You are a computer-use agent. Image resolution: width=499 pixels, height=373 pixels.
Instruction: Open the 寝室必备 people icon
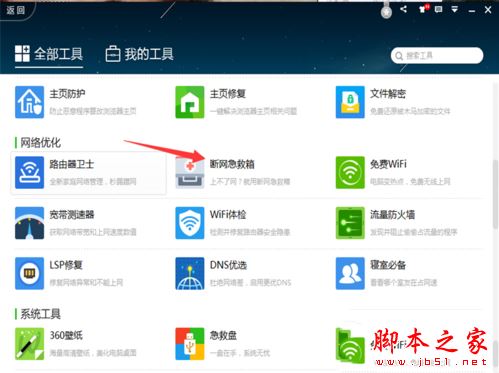pyautogui.click(x=350, y=273)
